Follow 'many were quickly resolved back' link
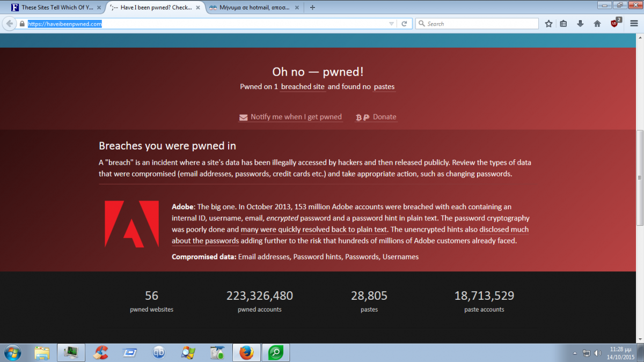Image resolution: width=644 pixels, height=362 pixels. (x=314, y=230)
